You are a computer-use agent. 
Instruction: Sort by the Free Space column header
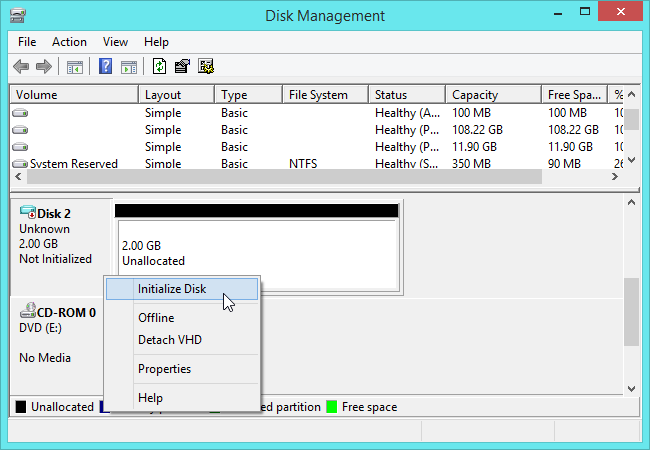coord(575,95)
